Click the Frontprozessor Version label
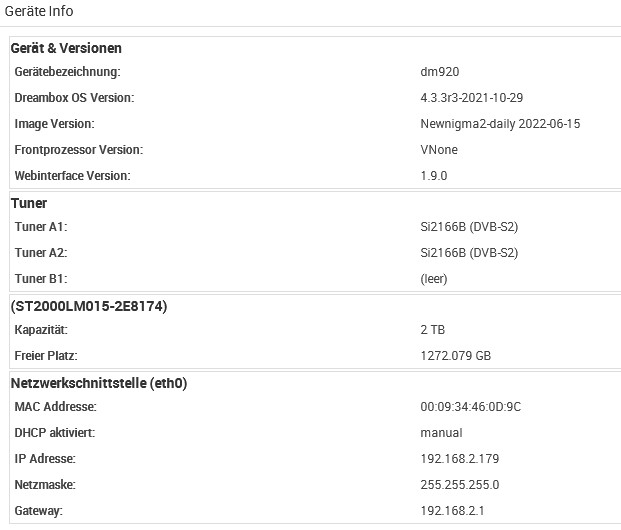 [x=79, y=150]
